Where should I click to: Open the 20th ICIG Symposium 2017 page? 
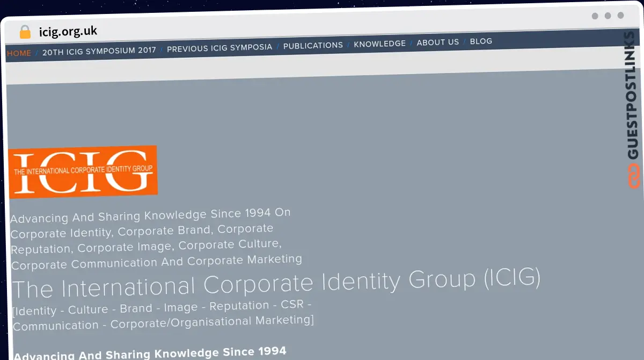point(99,51)
